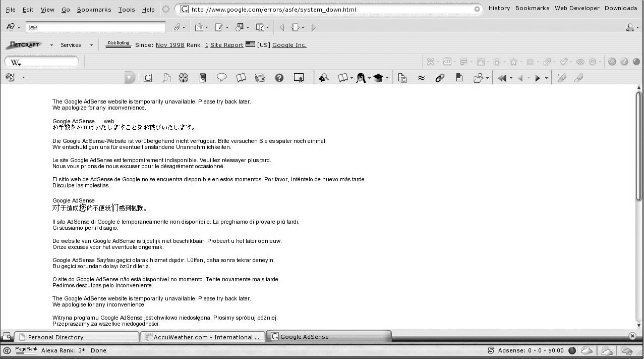Open the Help menu
644x359 pixels.
pos(148,10)
